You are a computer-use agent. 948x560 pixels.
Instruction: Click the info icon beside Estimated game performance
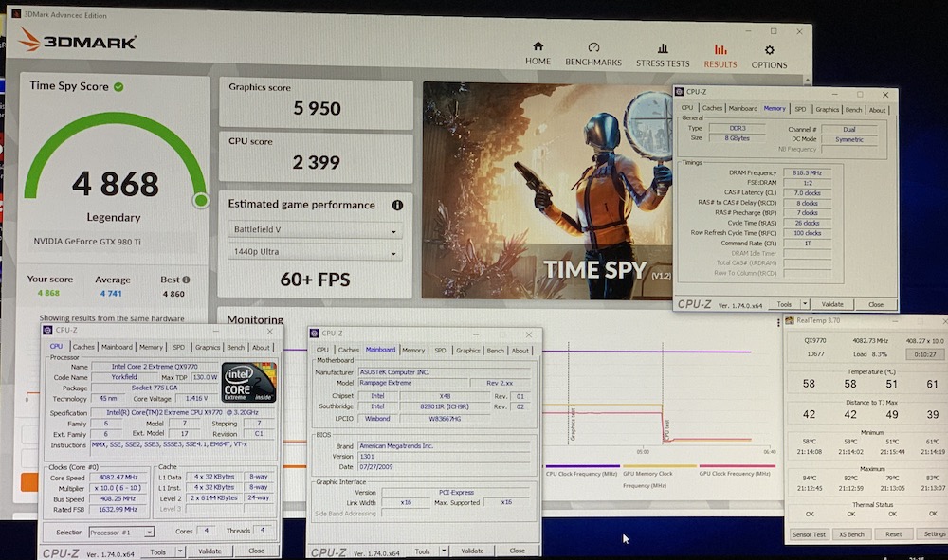coord(397,206)
